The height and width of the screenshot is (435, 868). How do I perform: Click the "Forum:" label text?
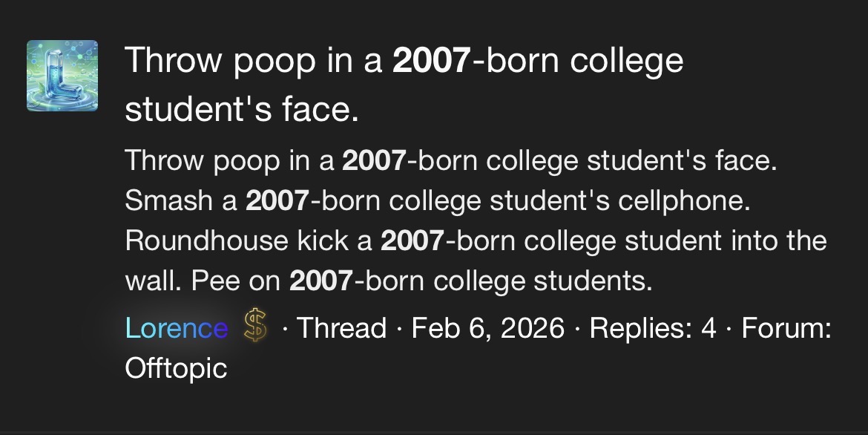coord(786,328)
